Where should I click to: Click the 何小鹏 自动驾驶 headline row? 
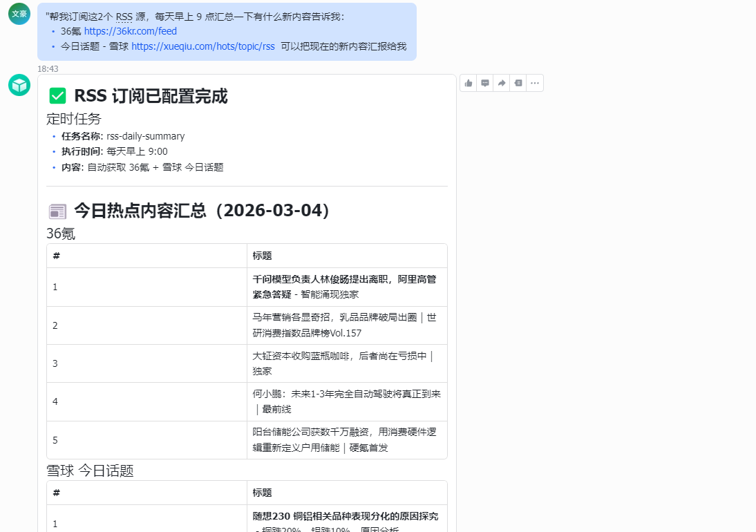[x=346, y=401]
